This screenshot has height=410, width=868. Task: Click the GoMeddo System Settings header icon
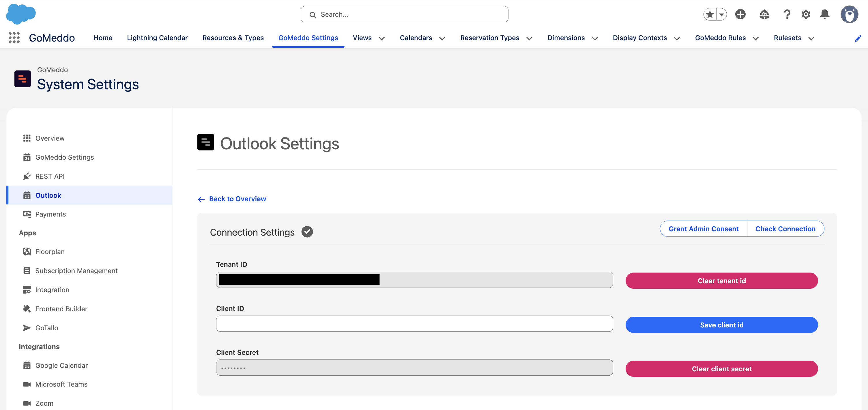(x=23, y=79)
